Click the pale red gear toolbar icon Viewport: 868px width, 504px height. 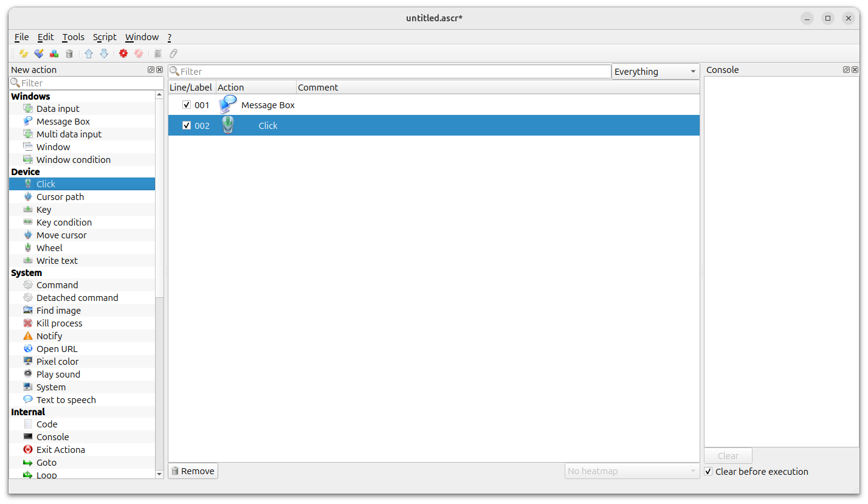(x=139, y=54)
